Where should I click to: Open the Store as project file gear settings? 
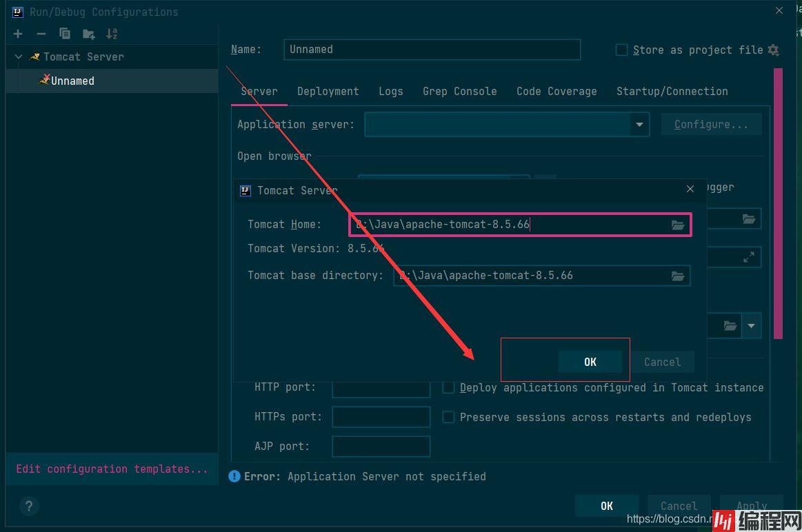pos(773,50)
